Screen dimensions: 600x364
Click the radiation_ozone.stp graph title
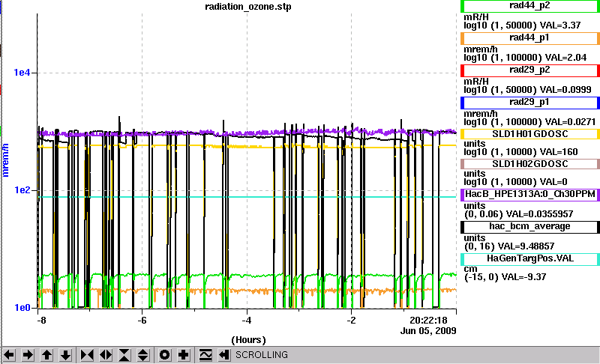[x=248, y=7]
